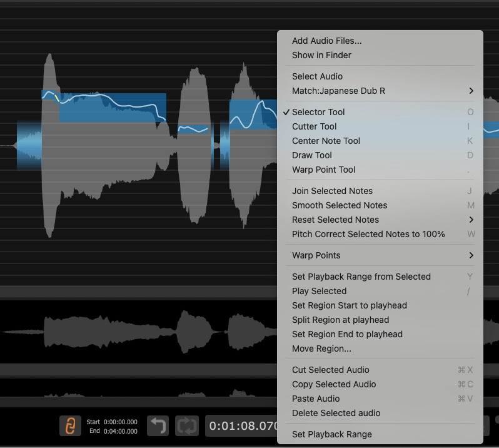499x448 pixels.
Task: Select Pitch Correct Selected Notes to 100%
Action: pyautogui.click(x=368, y=234)
